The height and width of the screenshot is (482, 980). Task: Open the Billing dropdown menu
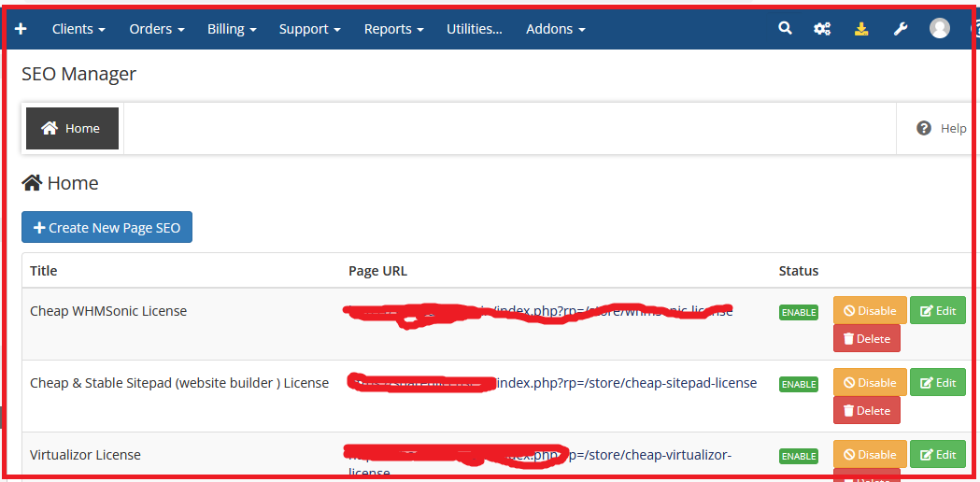click(232, 29)
